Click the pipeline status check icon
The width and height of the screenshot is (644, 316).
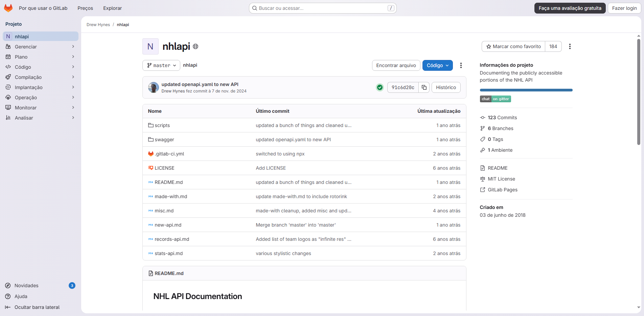[x=379, y=87]
